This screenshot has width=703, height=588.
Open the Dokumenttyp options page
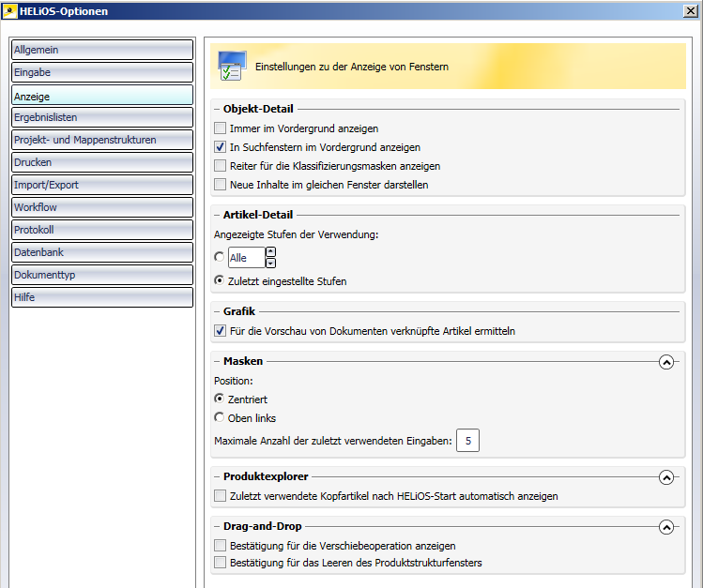tap(102, 275)
